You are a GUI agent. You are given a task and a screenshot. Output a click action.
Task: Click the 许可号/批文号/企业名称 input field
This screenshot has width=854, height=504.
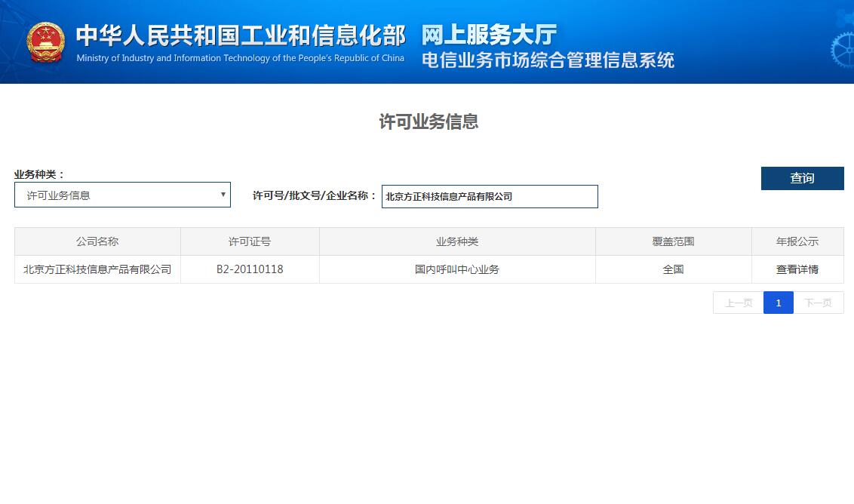click(490, 196)
